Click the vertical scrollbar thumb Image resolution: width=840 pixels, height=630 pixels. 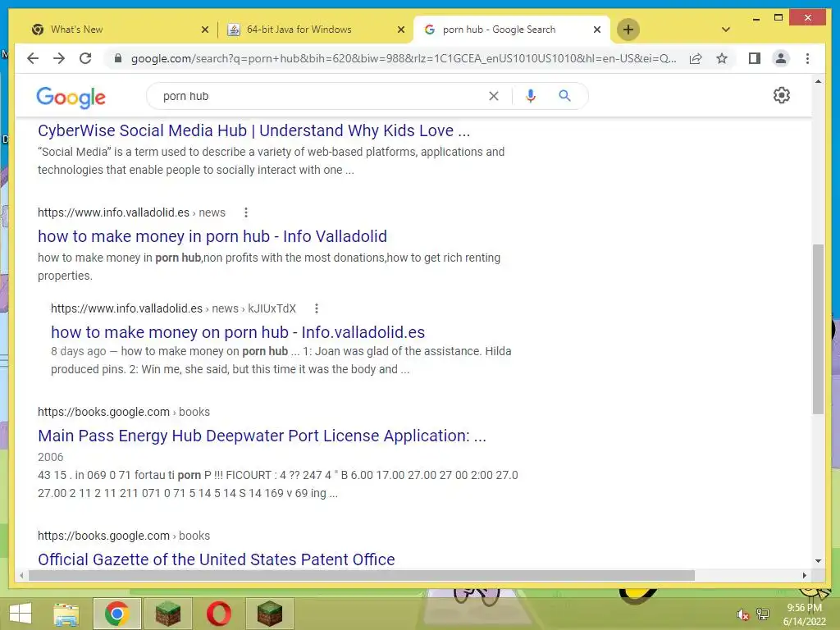(818, 329)
